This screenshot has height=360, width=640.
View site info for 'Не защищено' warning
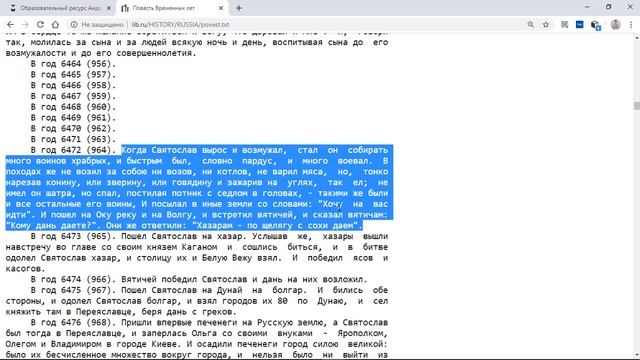coord(97,25)
